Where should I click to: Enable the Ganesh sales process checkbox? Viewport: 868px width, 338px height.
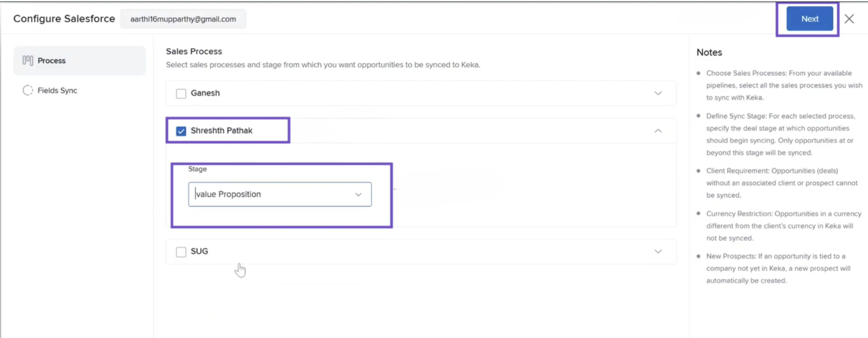pos(181,93)
